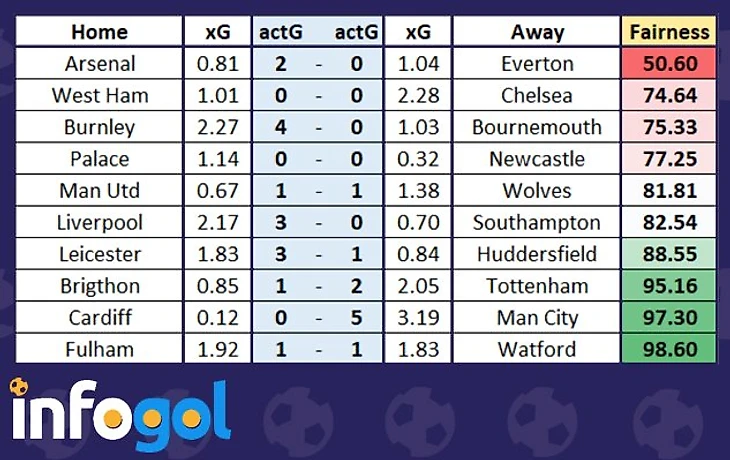730x460 pixels.
Task: Select the Arsenal home team cell
Action: coord(99,64)
